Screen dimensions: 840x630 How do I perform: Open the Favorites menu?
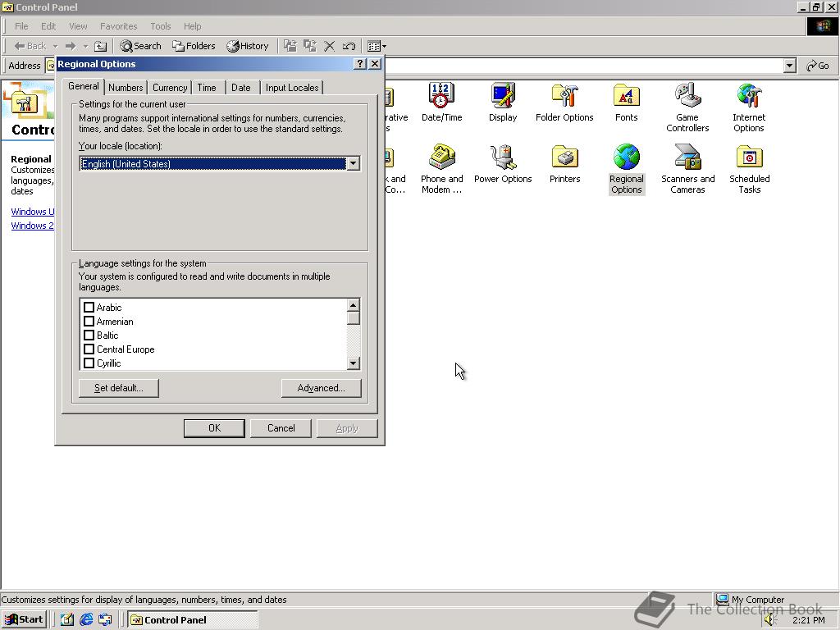pos(118,26)
